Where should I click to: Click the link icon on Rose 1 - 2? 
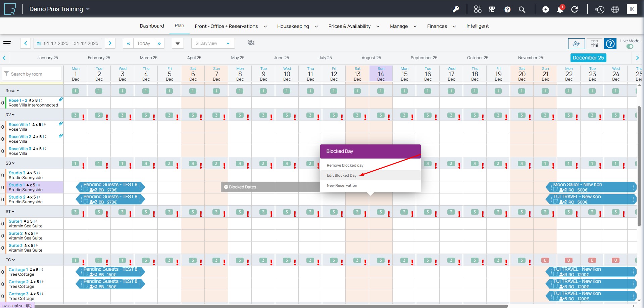pyautogui.click(x=61, y=99)
